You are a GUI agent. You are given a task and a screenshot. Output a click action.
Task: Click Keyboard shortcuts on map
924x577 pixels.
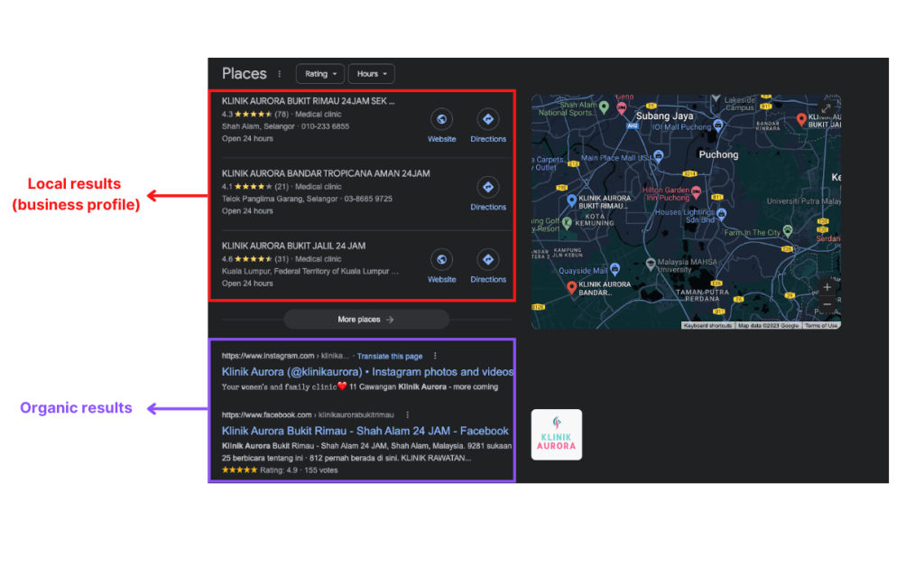tap(707, 326)
